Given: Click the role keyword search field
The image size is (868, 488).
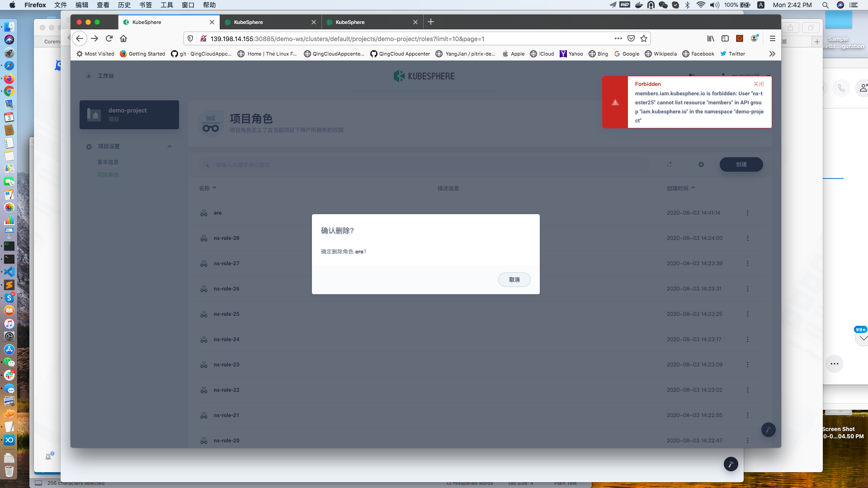Looking at the screenshot, I should pyautogui.click(x=423, y=164).
